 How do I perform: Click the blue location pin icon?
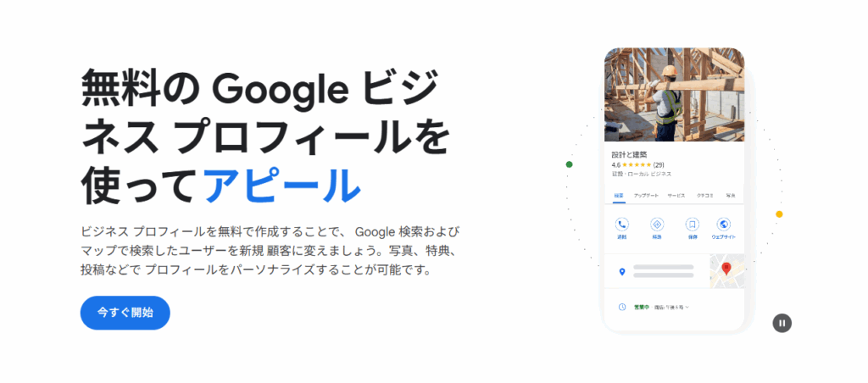click(621, 272)
